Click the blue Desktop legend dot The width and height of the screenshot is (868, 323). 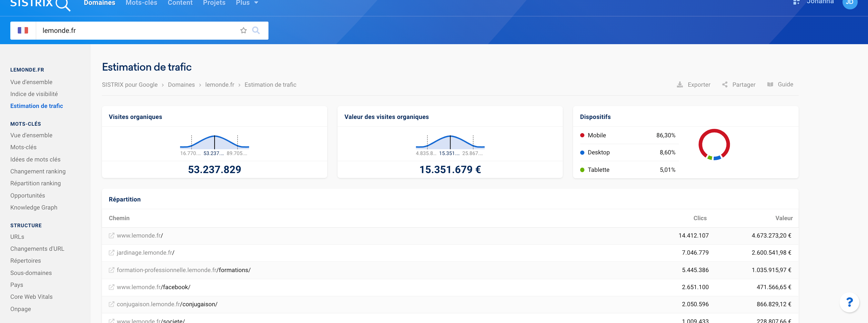(582, 152)
